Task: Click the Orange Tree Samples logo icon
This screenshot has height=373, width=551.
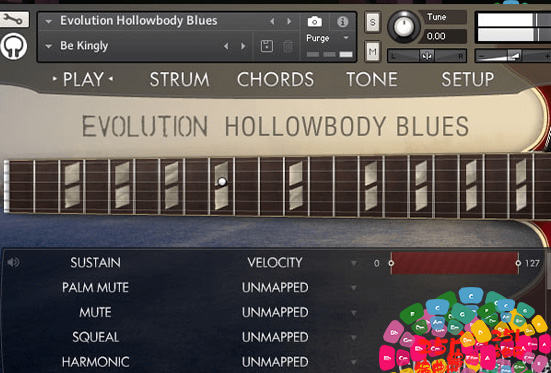Action: (x=14, y=46)
